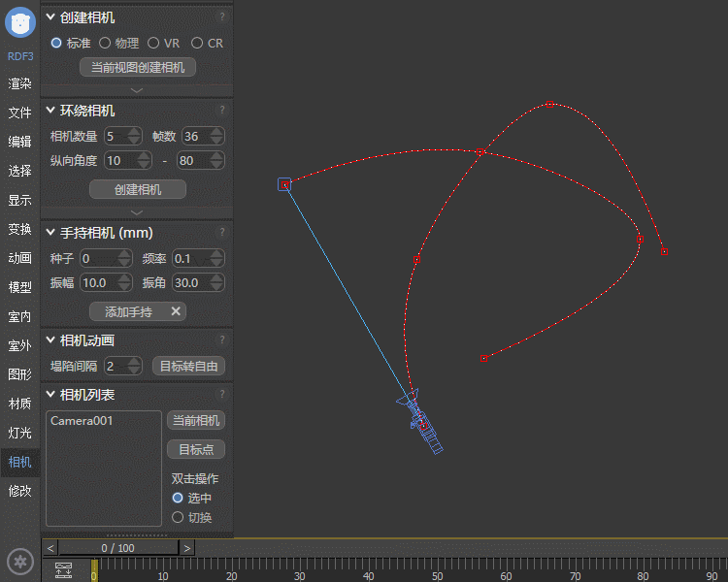Expand more options under 创建相机 button
728x582 pixels.
click(x=137, y=212)
